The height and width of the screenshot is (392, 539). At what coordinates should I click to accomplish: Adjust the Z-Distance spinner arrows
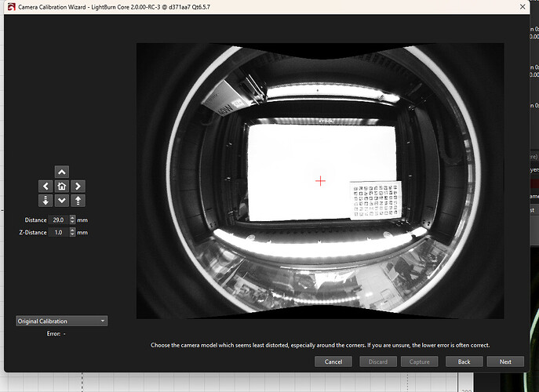[73, 233]
